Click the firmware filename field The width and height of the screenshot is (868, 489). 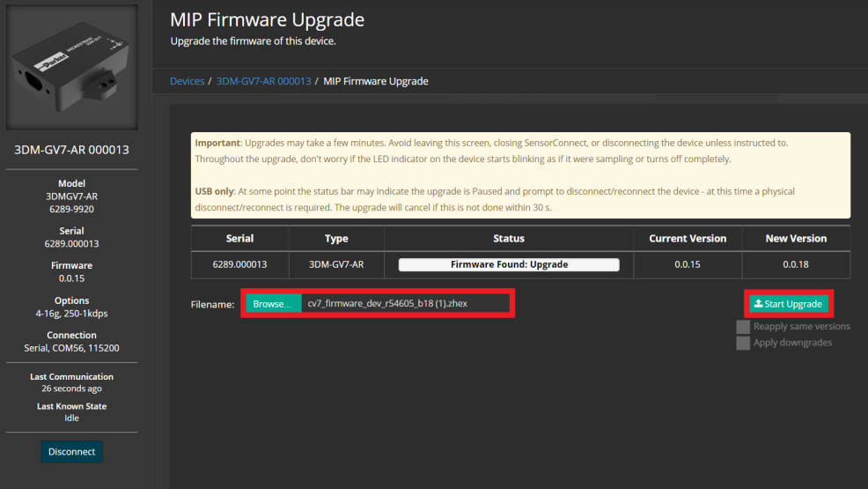[405, 303]
